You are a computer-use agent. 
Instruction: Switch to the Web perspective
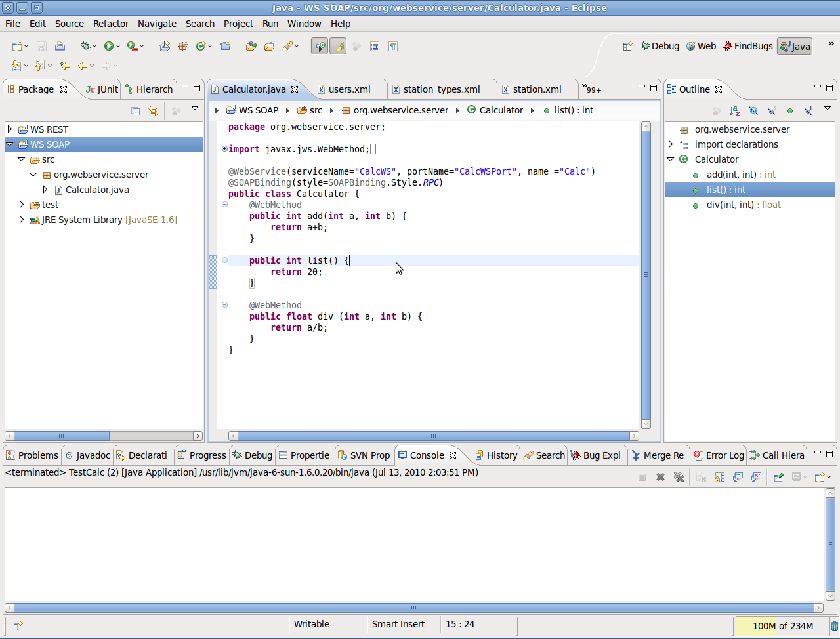point(701,46)
